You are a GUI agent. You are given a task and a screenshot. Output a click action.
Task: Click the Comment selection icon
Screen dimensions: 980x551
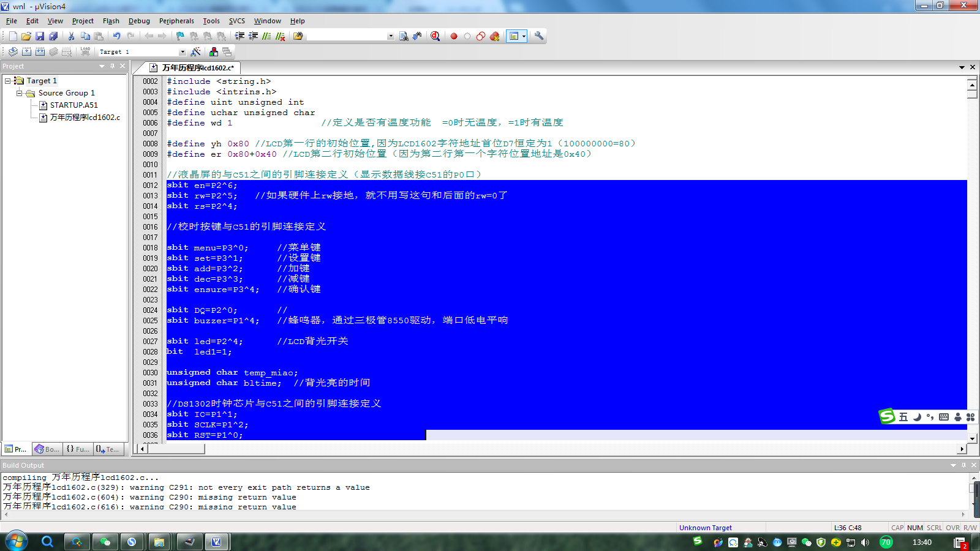tap(266, 36)
